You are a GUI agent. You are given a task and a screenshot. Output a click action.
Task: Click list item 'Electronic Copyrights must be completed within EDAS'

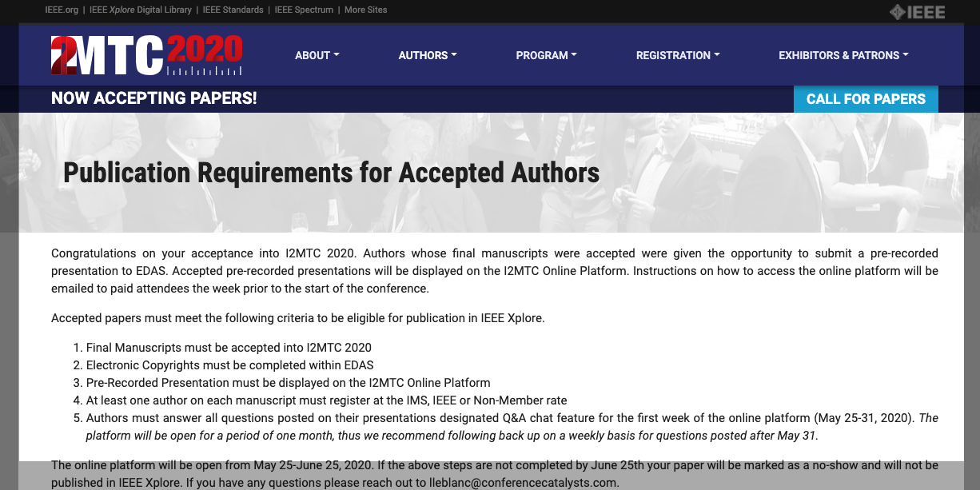(230, 365)
